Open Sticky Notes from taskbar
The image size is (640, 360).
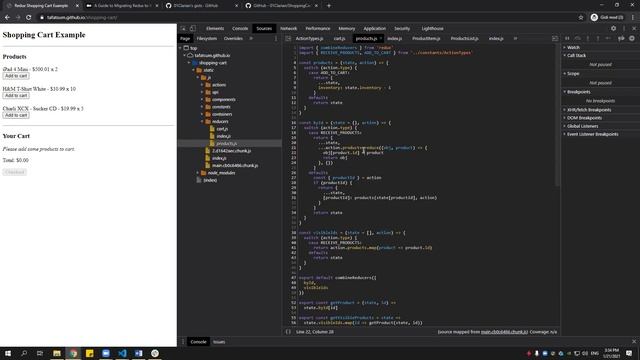[x=89, y=353]
